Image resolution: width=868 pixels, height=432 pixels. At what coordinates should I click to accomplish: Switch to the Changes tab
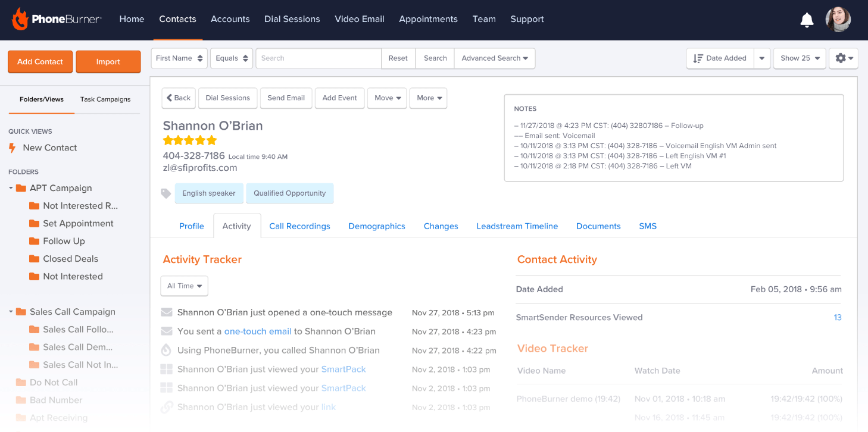click(x=441, y=226)
